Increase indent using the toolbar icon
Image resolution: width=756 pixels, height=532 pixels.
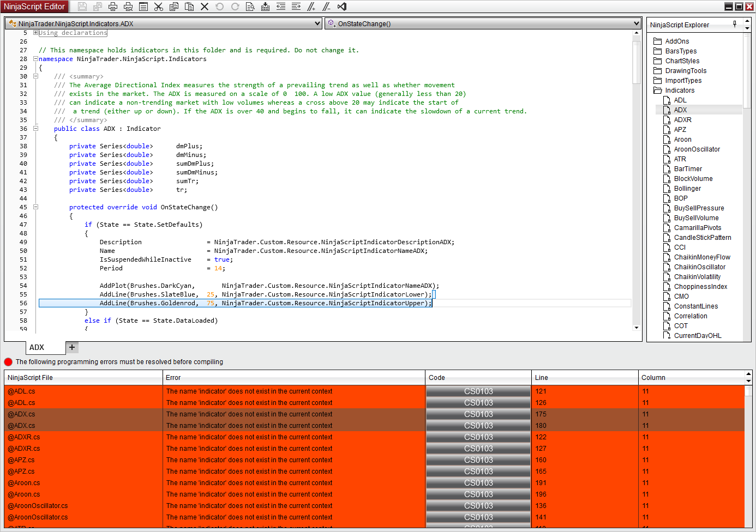(296, 7)
